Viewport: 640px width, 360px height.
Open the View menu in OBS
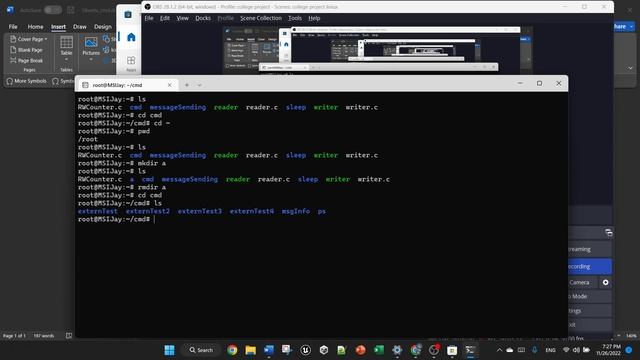point(182,18)
